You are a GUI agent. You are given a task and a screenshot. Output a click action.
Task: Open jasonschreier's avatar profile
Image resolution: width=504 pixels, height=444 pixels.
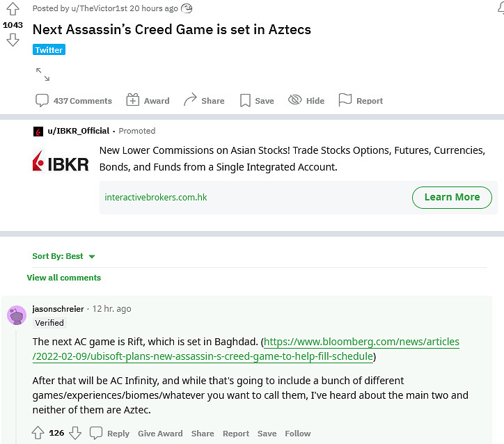click(x=17, y=315)
